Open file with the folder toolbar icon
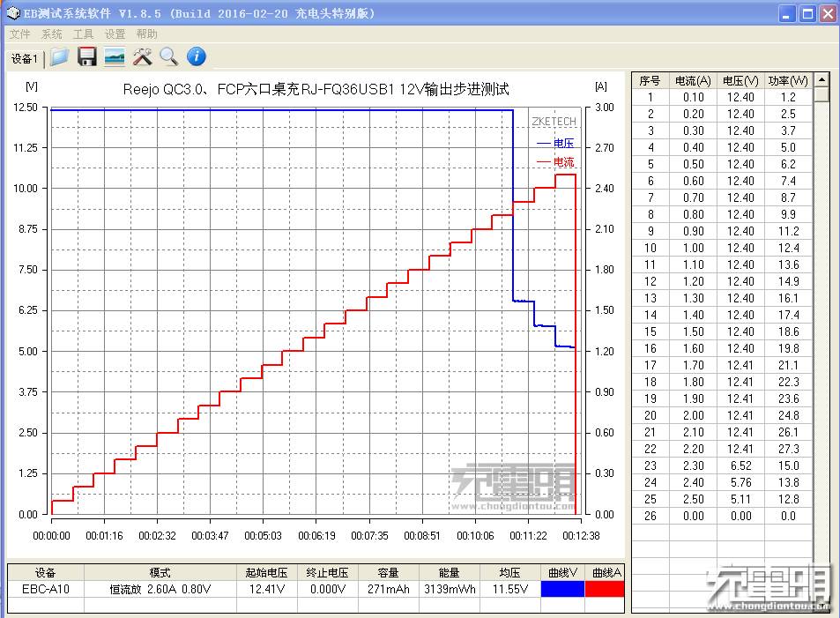Viewport: 840px width, 618px height. click(x=59, y=56)
